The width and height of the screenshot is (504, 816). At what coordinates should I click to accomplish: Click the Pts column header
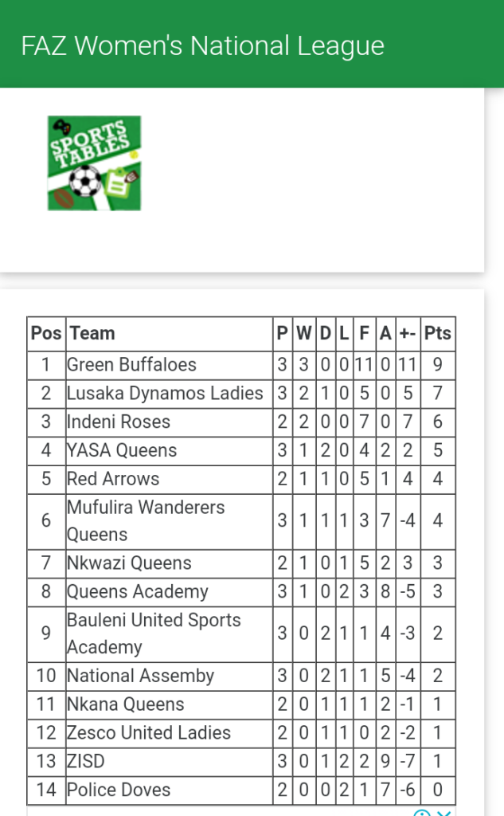point(438,333)
